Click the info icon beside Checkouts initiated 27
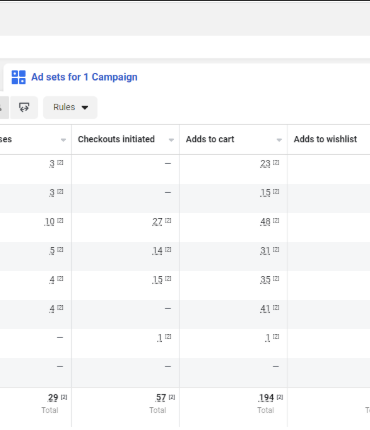370x430 pixels. tap(168, 221)
